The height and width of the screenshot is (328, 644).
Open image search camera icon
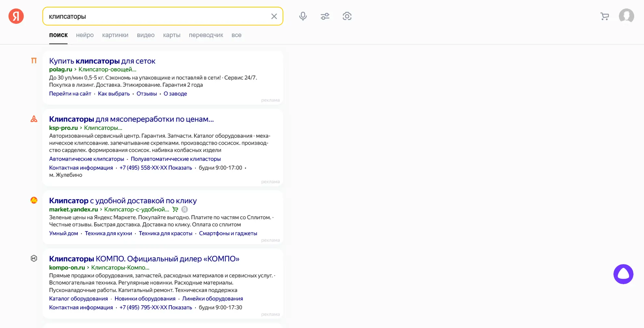[x=347, y=16]
